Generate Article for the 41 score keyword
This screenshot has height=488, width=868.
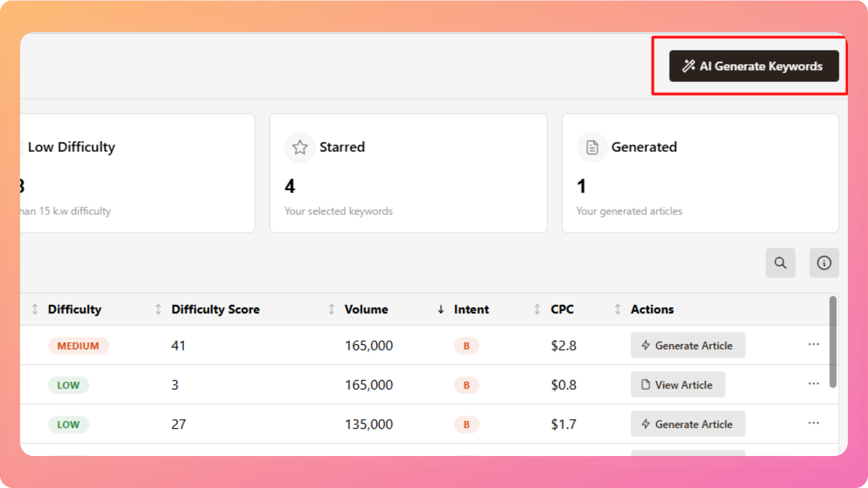687,345
